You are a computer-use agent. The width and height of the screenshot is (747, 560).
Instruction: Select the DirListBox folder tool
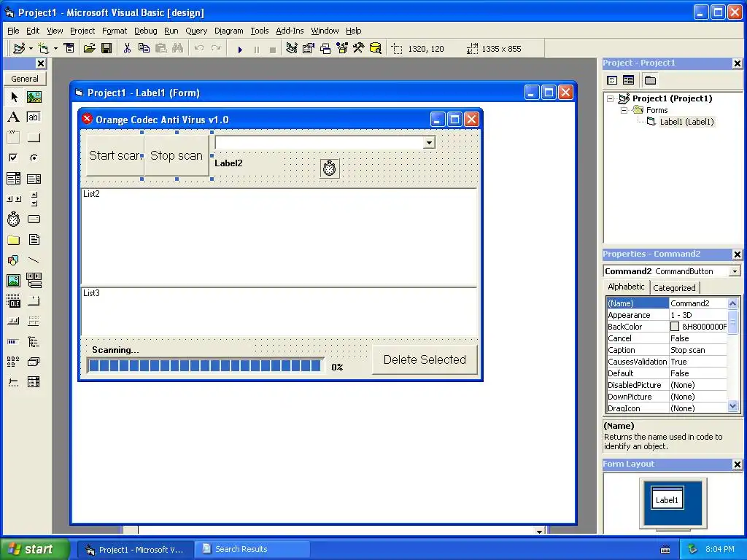(x=14, y=239)
